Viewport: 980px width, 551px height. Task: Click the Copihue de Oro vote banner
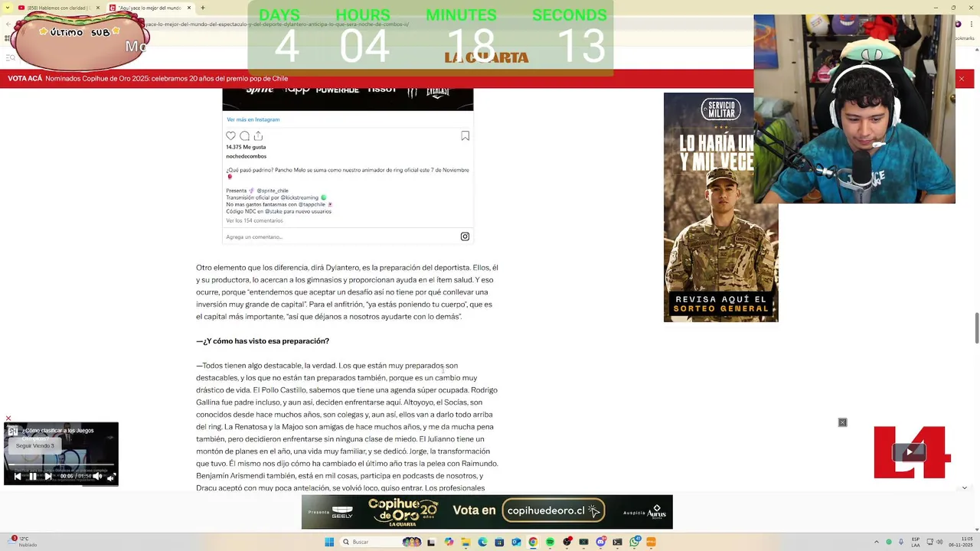point(487,512)
